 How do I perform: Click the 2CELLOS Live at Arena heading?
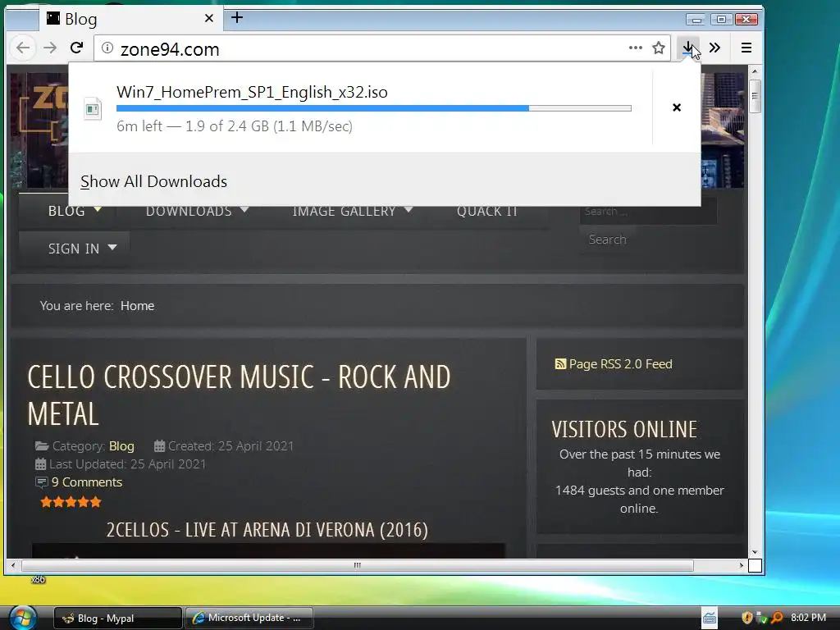point(267,530)
